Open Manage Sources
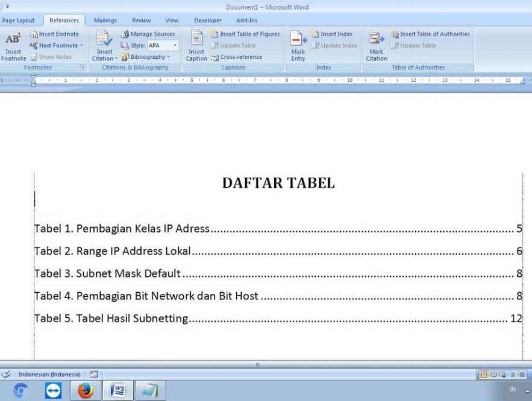Viewport: 532px width, 401px height. coord(148,34)
